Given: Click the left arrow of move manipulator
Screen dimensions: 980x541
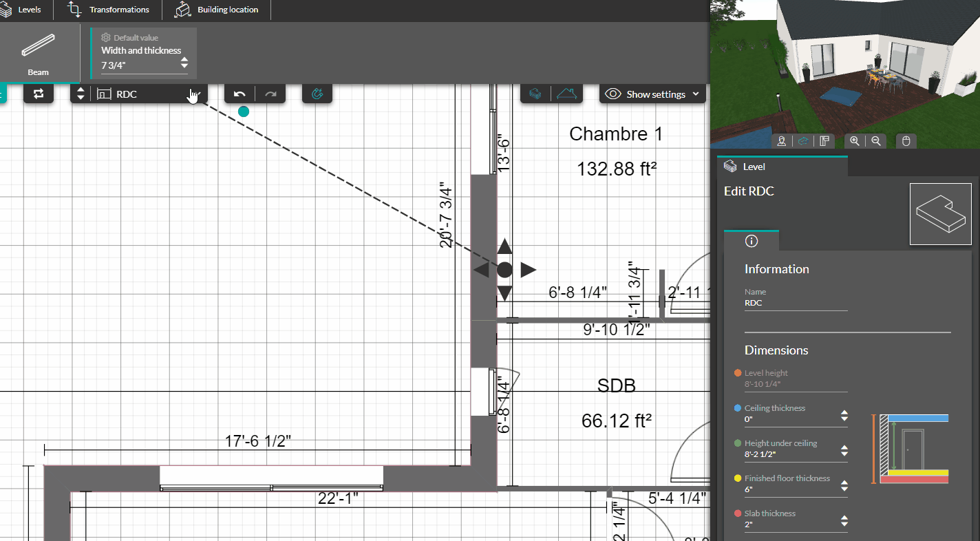Looking at the screenshot, I should (x=481, y=270).
